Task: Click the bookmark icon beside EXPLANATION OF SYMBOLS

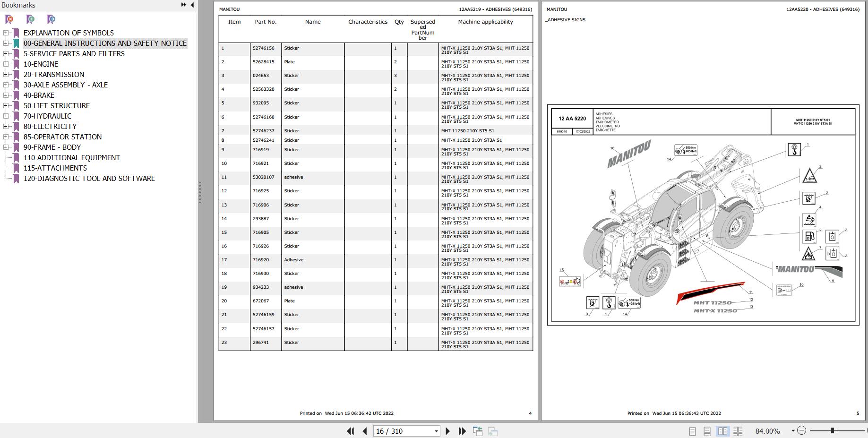Action: tap(16, 33)
